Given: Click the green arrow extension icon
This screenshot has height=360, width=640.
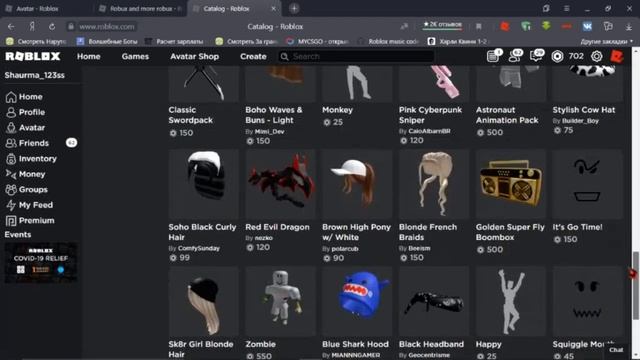Looking at the screenshot, I should [546, 26].
